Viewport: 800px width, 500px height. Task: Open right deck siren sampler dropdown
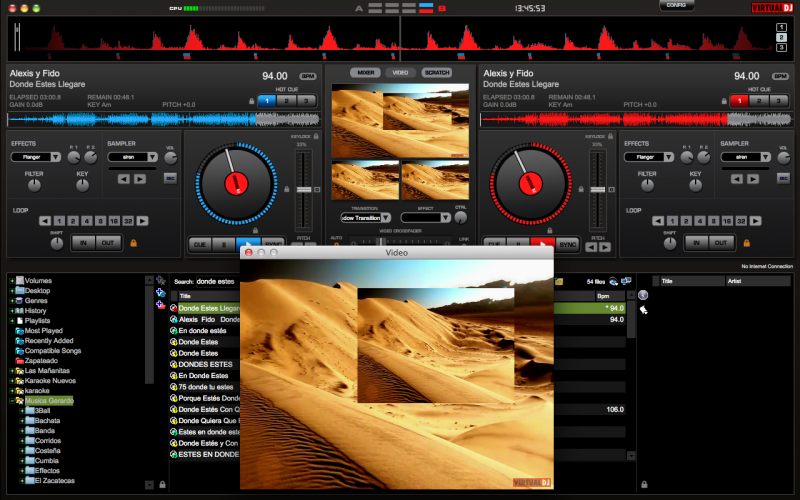point(745,157)
